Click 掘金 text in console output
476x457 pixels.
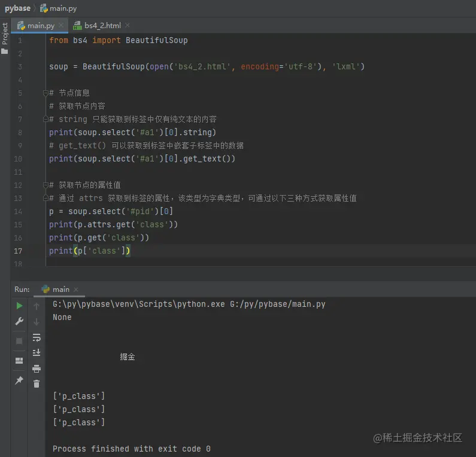pos(128,357)
